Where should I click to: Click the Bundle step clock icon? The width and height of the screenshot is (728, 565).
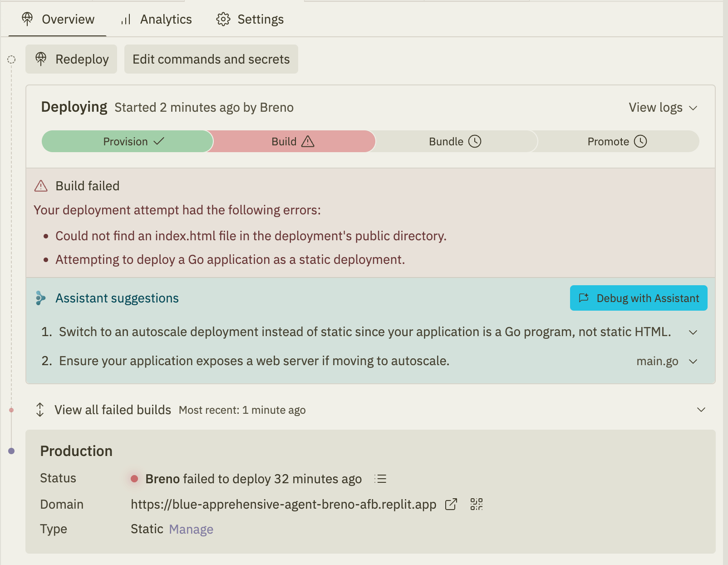[x=475, y=141]
